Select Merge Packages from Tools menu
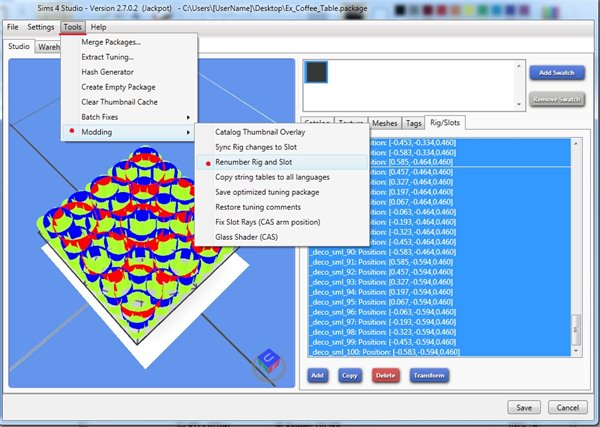 pos(110,41)
